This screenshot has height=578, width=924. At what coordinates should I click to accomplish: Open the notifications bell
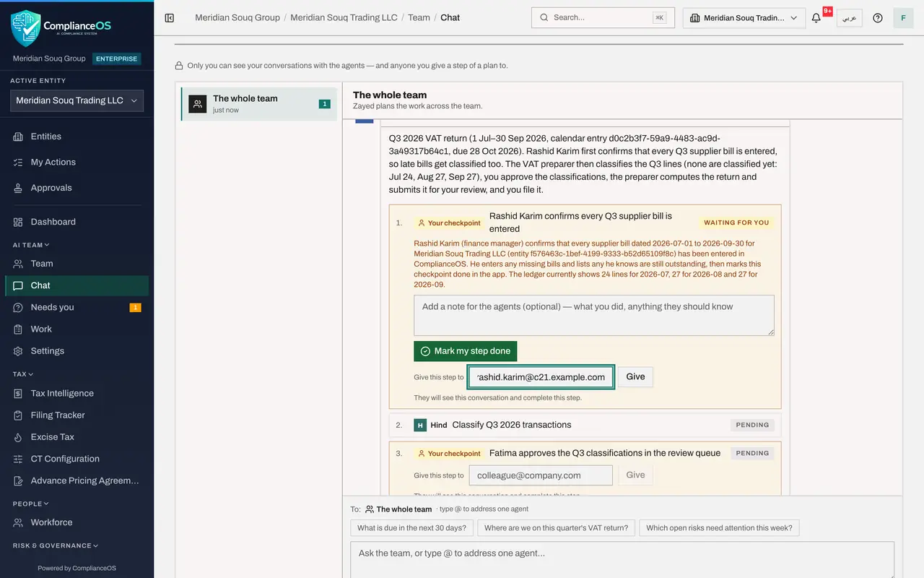pos(816,18)
